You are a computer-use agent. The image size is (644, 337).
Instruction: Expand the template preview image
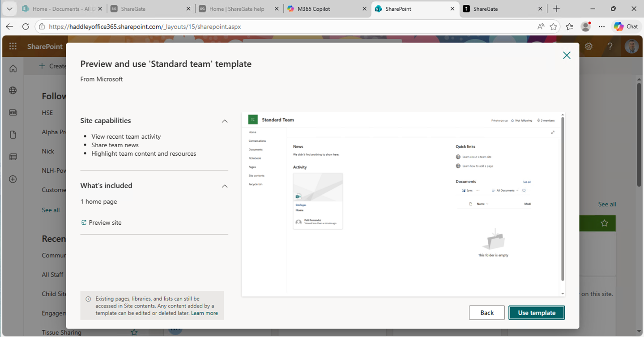click(553, 132)
